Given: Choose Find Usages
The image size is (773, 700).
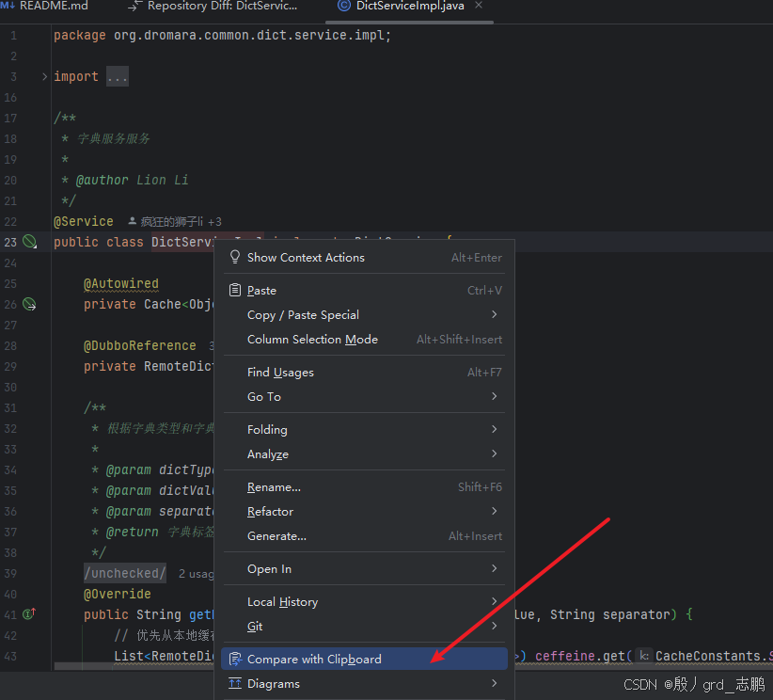Looking at the screenshot, I should click(364, 373).
